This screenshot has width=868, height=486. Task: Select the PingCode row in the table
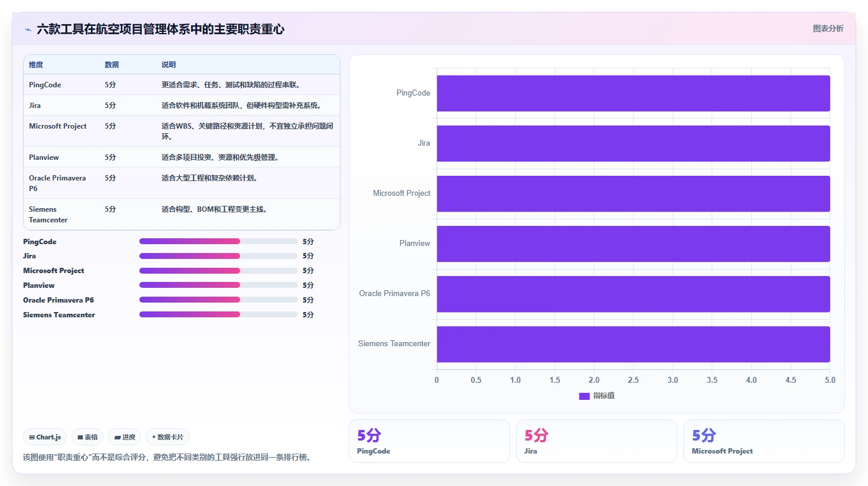(x=182, y=85)
